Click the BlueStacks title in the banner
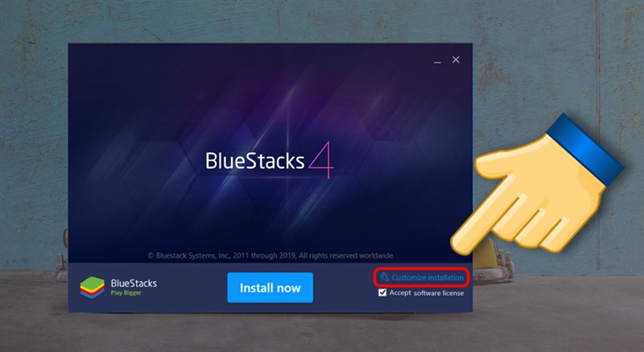Screen dimensions: 644x352 (255, 161)
